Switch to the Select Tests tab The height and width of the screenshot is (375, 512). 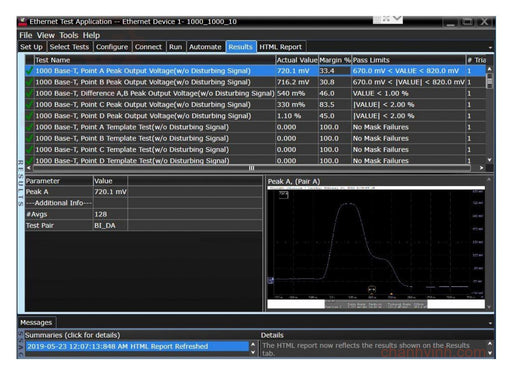69,47
